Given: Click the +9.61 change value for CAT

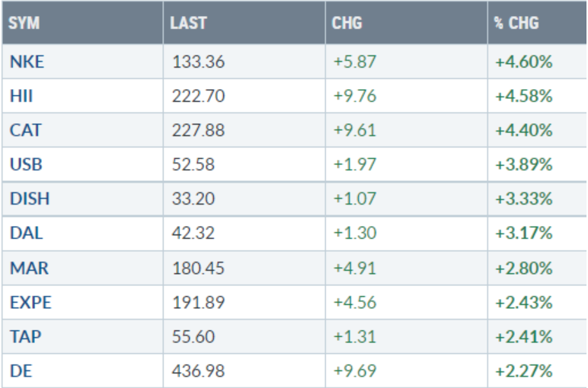Looking at the screenshot, I should [x=354, y=131].
